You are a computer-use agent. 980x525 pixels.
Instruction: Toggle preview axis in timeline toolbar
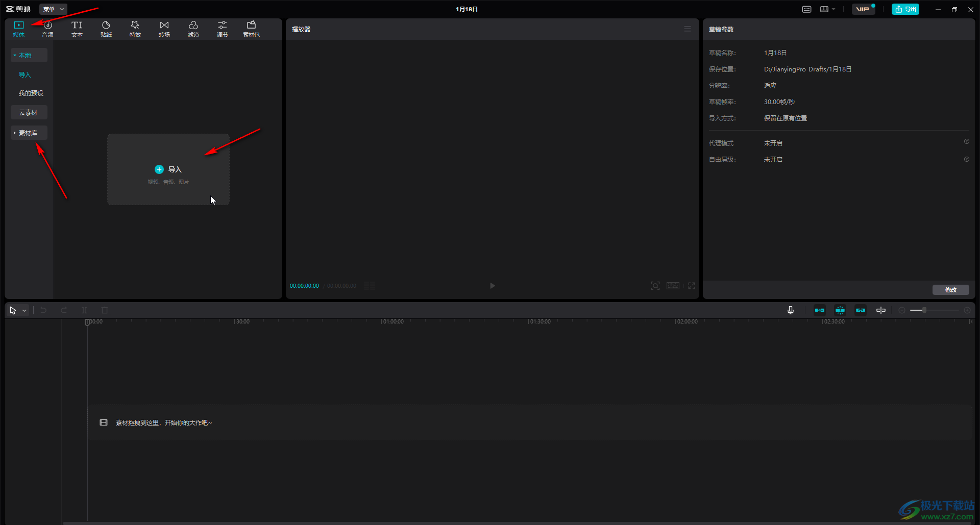(881, 310)
